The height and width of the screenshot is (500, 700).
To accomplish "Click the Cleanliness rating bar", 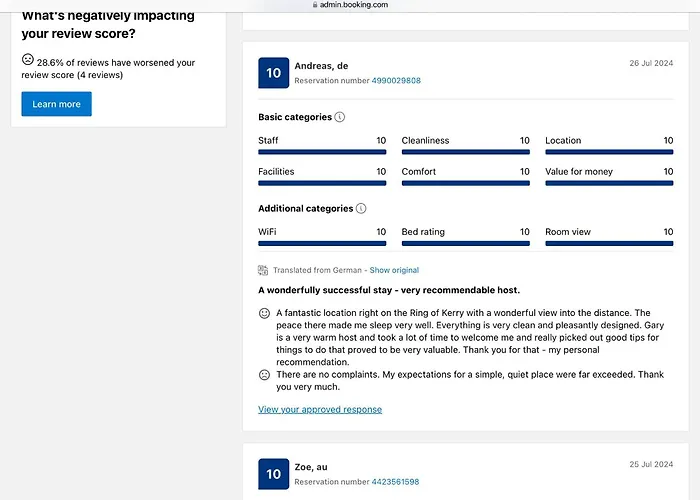I will pyautogui.click(x=465, y=152).
